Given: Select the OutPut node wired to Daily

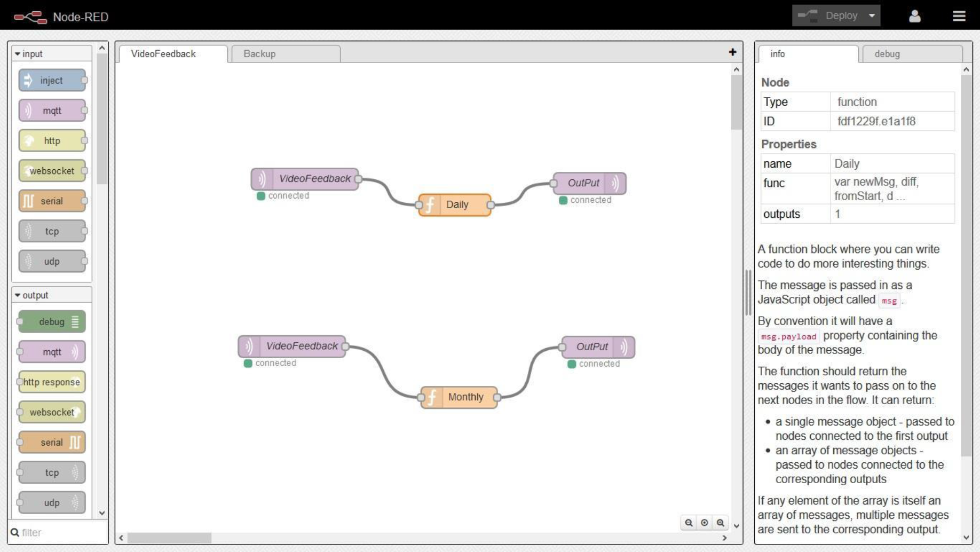Looking at the screenshot, I should click(590, 183).
